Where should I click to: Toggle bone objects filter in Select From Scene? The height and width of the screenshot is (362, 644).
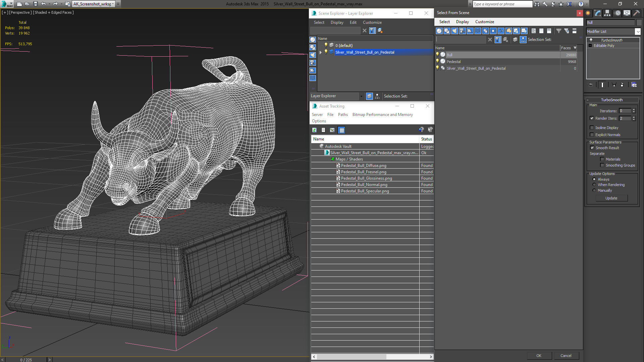tap(501, 31)
